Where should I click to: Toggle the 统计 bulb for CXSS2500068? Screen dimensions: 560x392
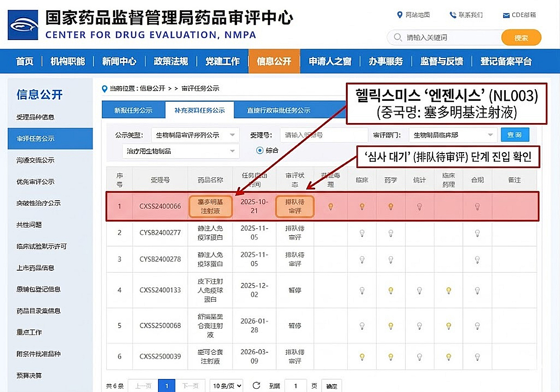(x=420, y=325)
